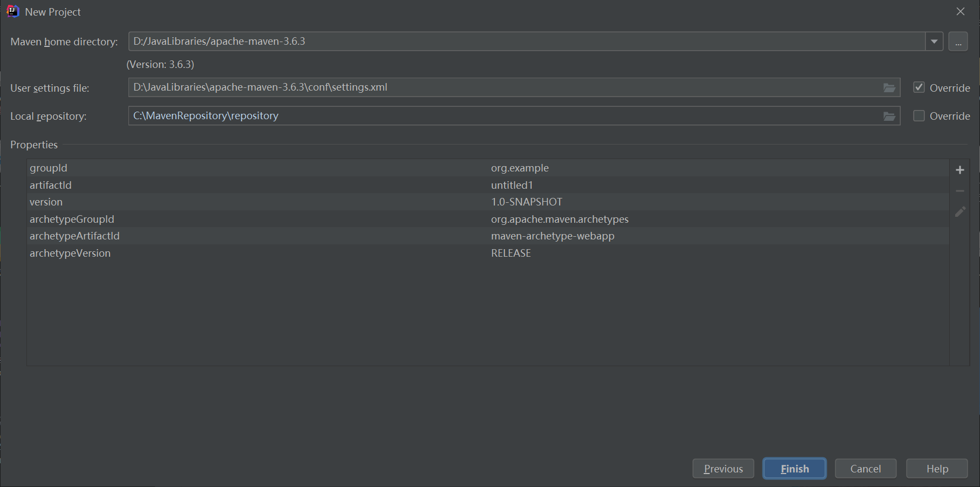Enable Override for the local repository

coord(918,115)
